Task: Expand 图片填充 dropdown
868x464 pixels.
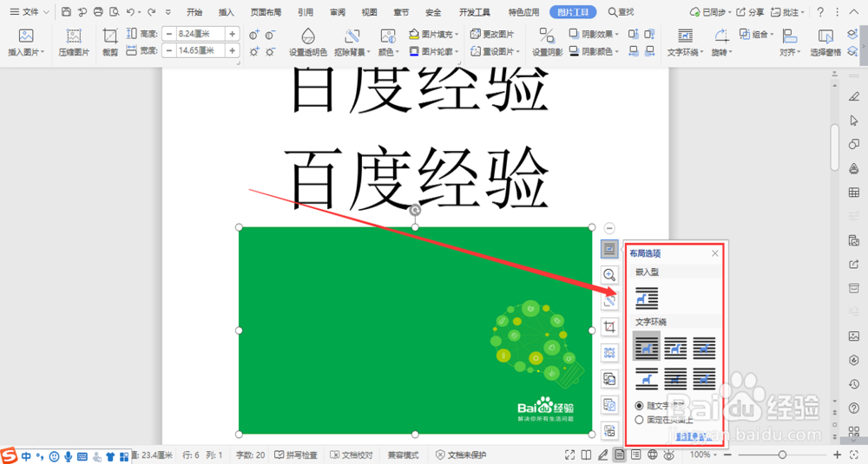Action: 433,35
